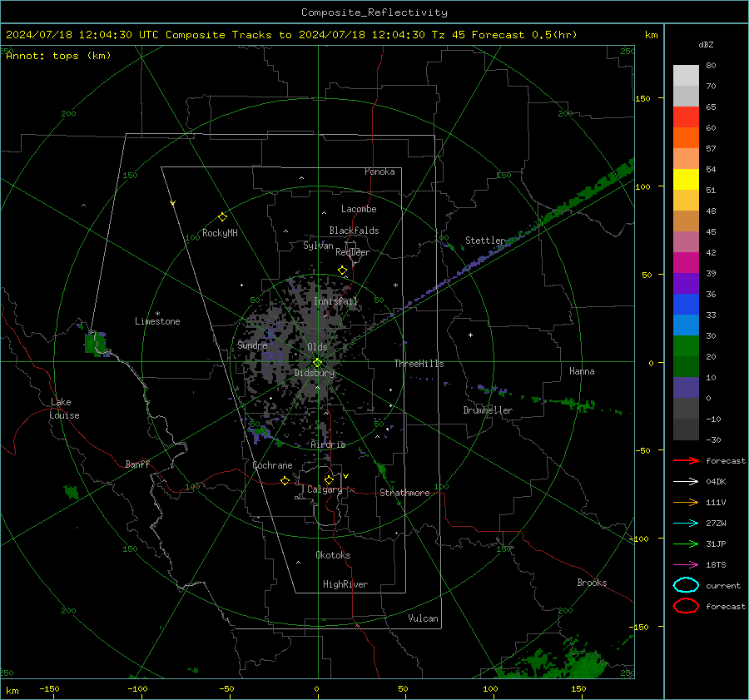Click the cyan 27ZW arrow legend icon
The height and width of the screenshot is (700, 749).
[686, 524]
